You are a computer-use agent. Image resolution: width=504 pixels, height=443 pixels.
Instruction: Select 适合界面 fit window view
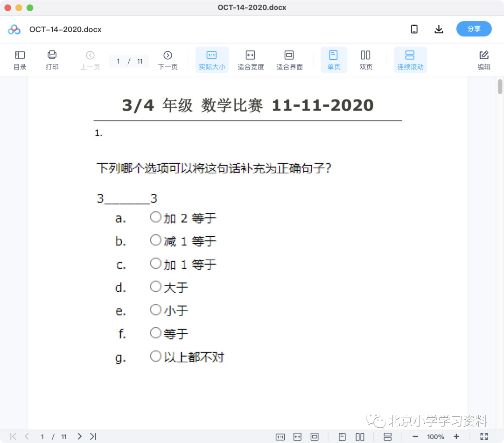[289, 60]
